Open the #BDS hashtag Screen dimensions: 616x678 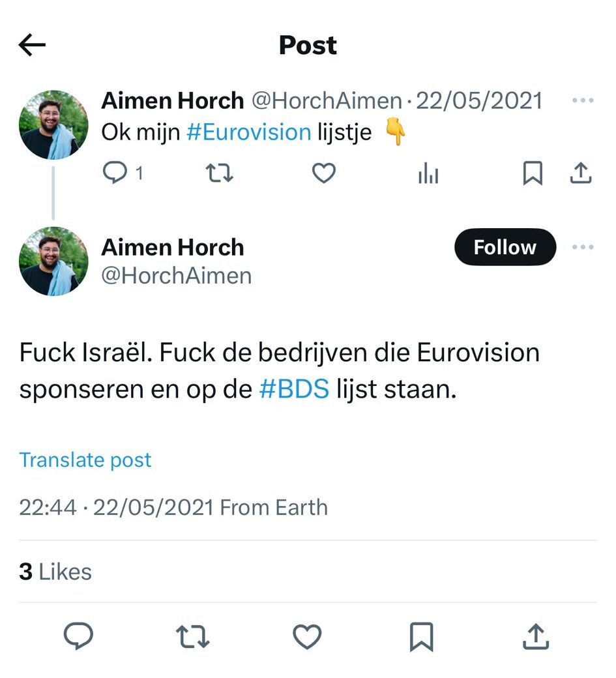point(294,390)
